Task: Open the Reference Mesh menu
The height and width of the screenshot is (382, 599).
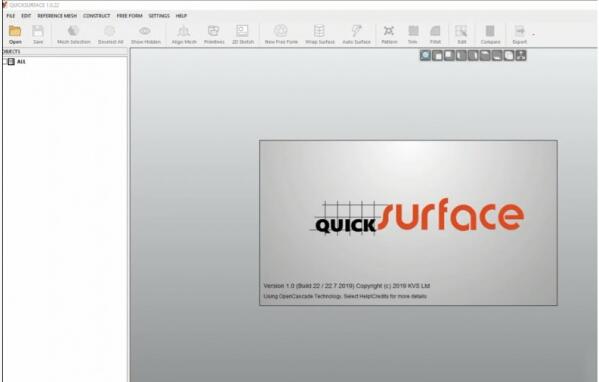Action: 57,16
